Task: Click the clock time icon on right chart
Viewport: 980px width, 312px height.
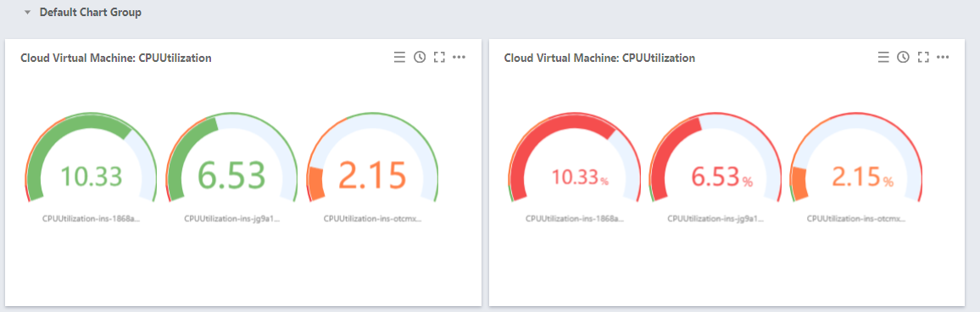Action: coord(903,58)
